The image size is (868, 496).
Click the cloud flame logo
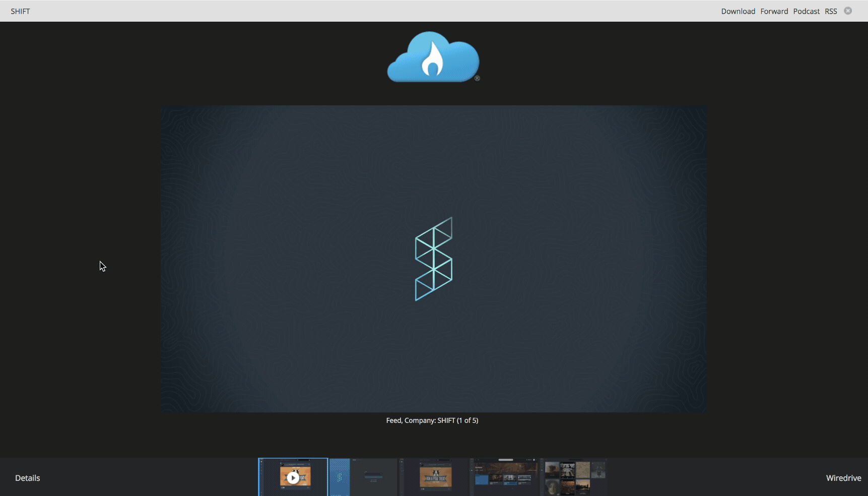point(433,56)
